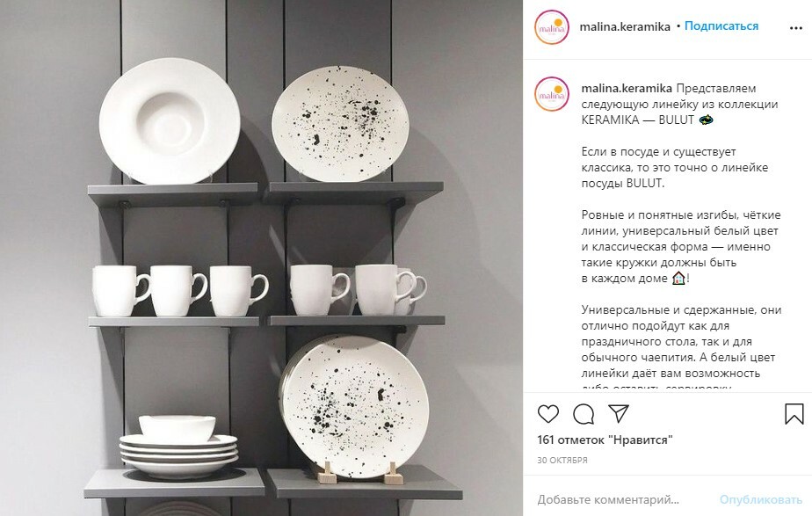Screen dimensions: 812x516
Task: Like the post with the heart icon
Action: pyautogui.click(x=547, y=414)
